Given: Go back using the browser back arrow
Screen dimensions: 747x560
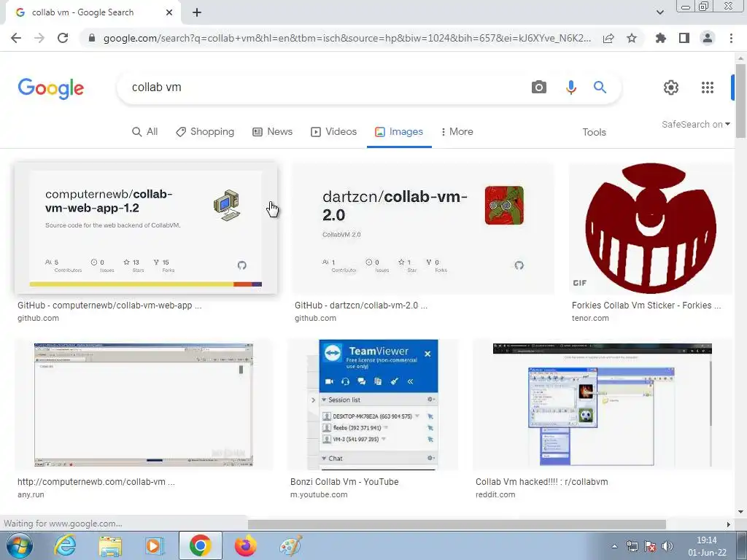Looking at the screenshot, I should click(x=16, y=38).
